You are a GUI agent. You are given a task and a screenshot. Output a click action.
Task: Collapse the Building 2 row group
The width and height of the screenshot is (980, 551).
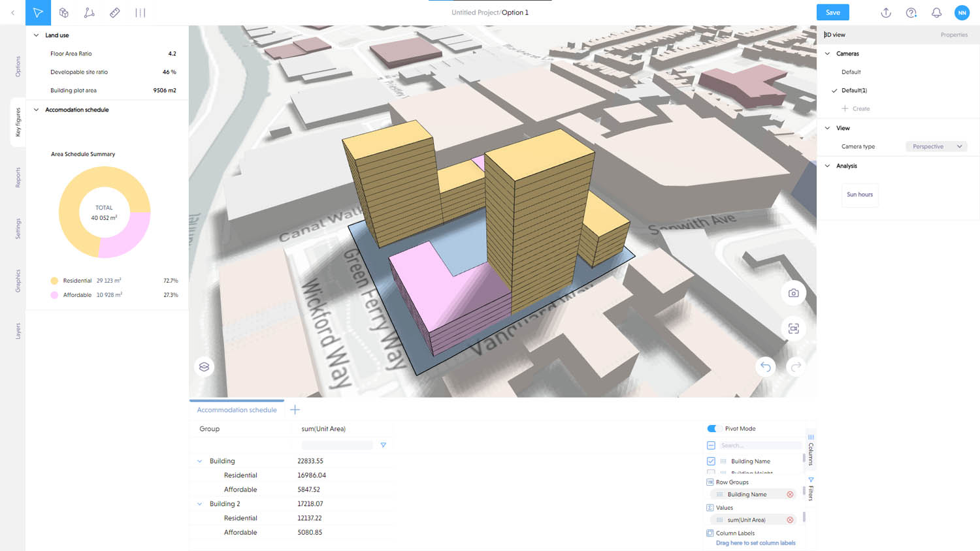(200, 504)
